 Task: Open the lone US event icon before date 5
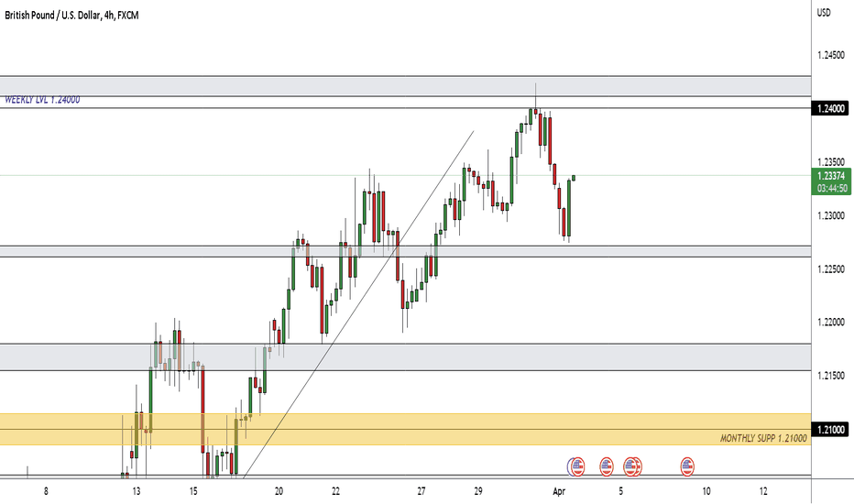(607, 466)
